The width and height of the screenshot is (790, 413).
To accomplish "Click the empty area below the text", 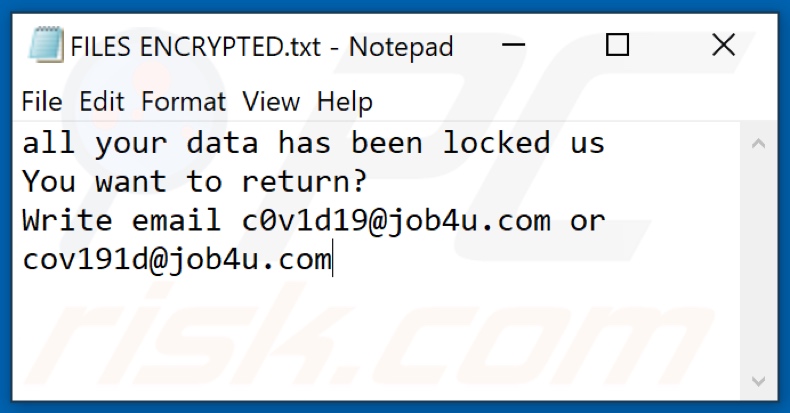I will (380, 340).
